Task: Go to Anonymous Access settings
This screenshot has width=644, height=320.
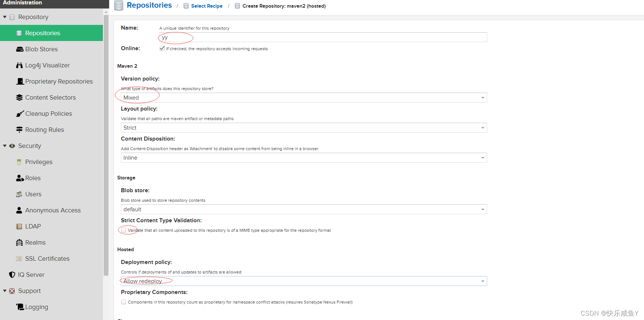Action: pyautogui.click(x=51, y=210)
